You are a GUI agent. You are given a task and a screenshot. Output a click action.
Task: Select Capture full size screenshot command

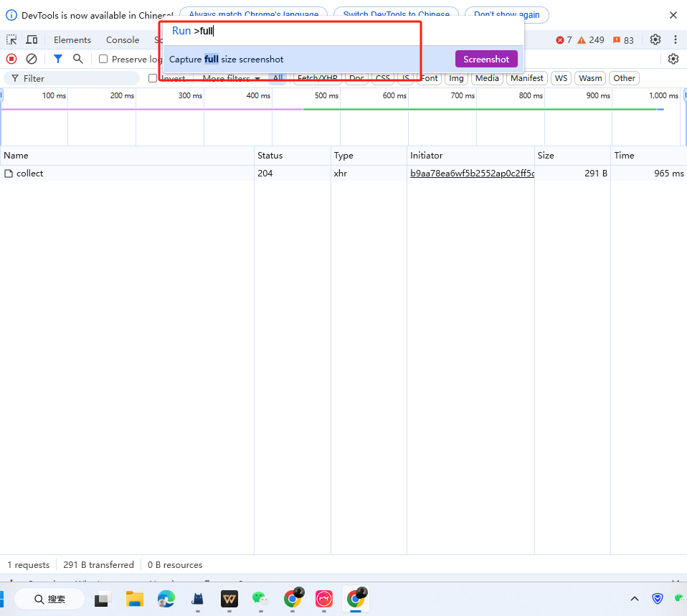click(343, 59)
